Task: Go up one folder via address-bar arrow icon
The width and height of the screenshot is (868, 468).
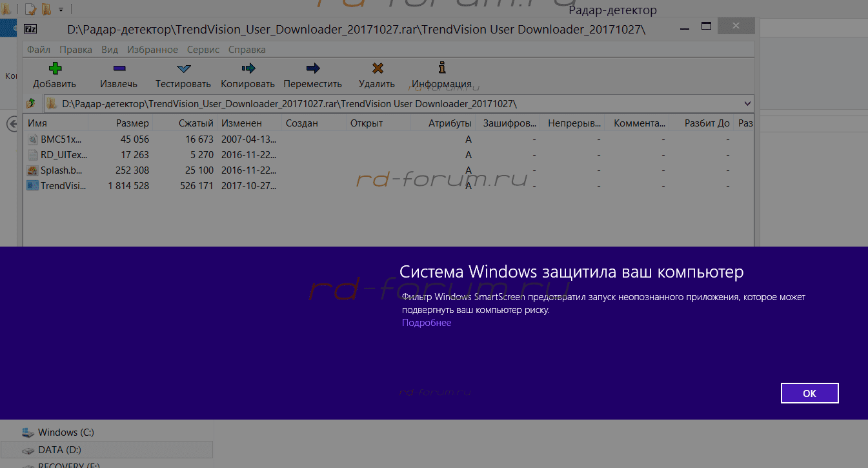Action: (30, 103)
